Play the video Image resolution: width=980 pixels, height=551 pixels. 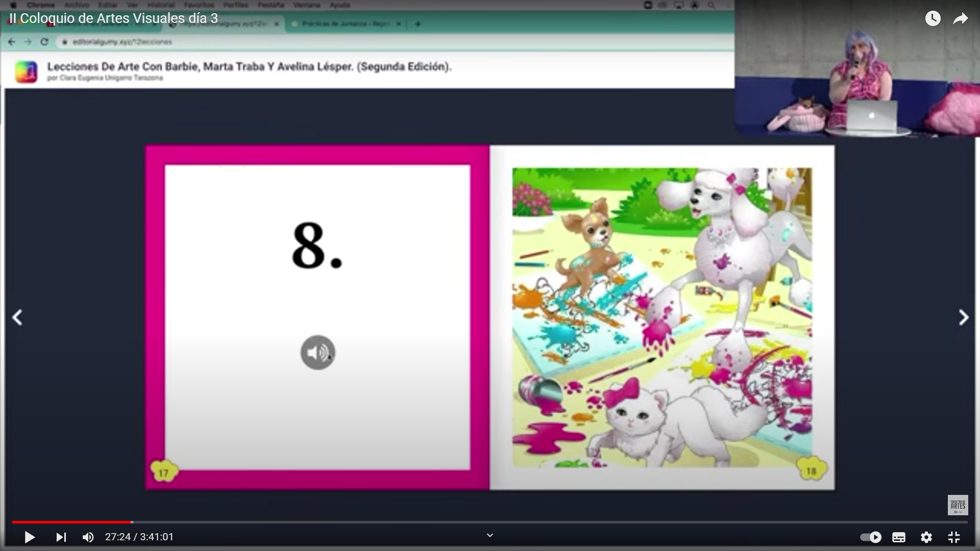pos(30,537)
